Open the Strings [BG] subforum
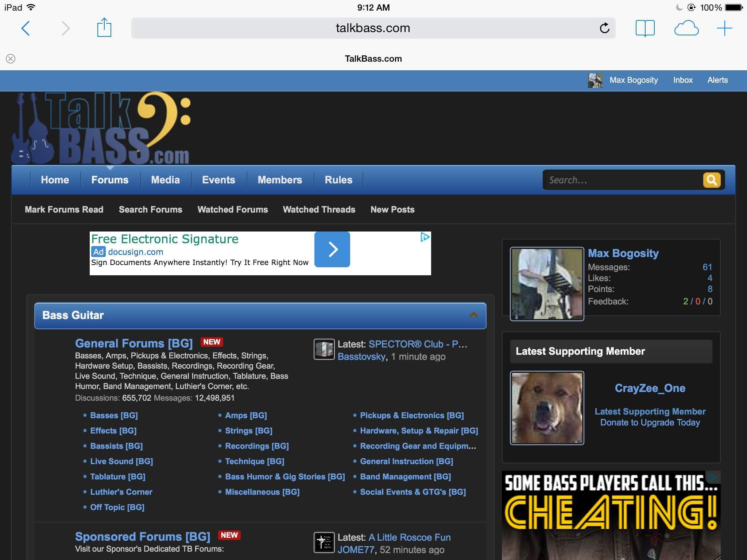The height and width of the screenshot is (560, 747). (x=249, y=431)
